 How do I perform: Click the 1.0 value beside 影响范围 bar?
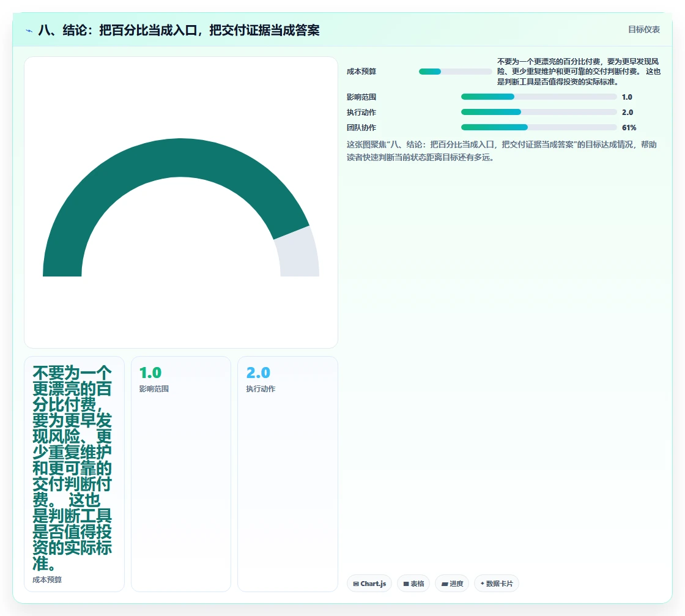click(x=627, y=97)
